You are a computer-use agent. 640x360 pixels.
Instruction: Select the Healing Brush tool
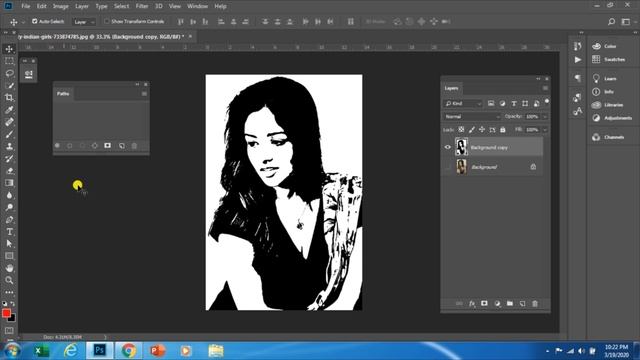[9, 122]
